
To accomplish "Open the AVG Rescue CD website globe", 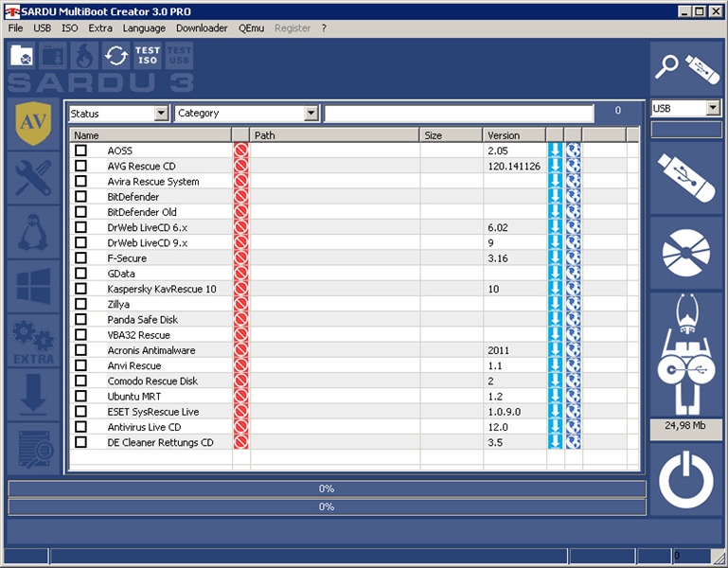I will tap(574, 166).
